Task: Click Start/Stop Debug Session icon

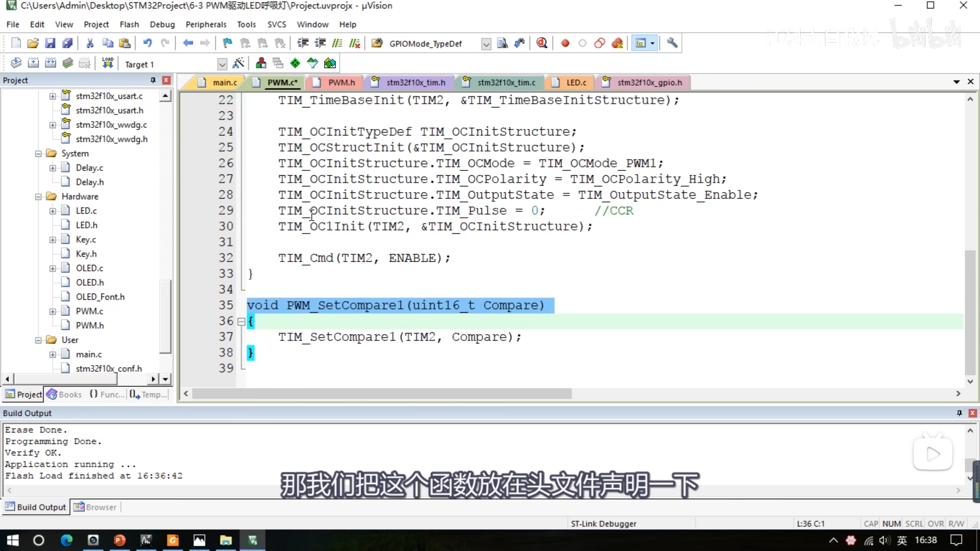Action: (x=542, y=43)
